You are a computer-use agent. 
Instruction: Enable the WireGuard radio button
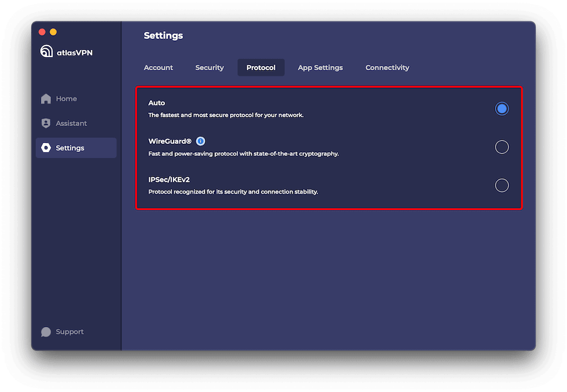501,147
